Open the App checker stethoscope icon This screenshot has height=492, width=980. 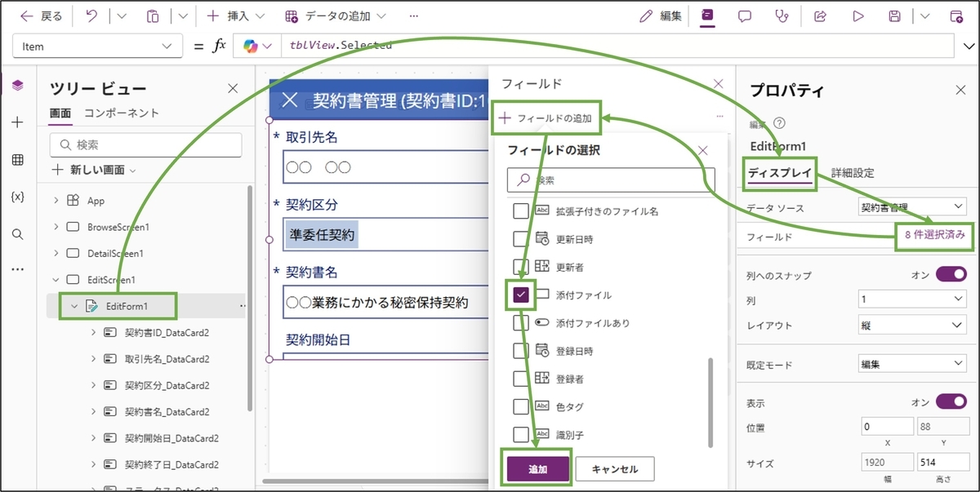[782, 16]
